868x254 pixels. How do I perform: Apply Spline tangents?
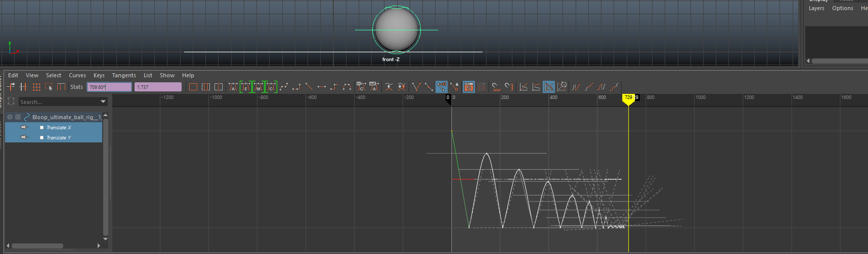283,87
